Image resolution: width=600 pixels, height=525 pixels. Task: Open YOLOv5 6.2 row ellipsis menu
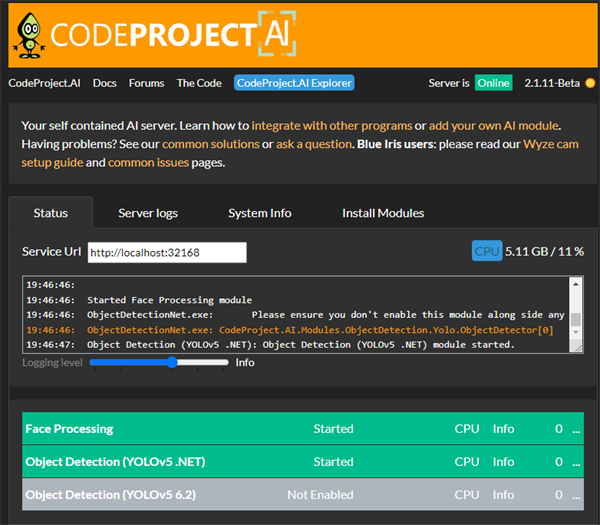pos(576,495)
